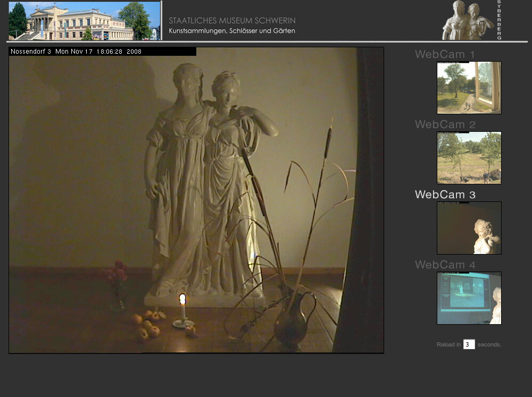Viewport: 532px width, 397px height.
Task: Open the WebCam 4 projection screen thumbnail
Action: pos(469,298)
